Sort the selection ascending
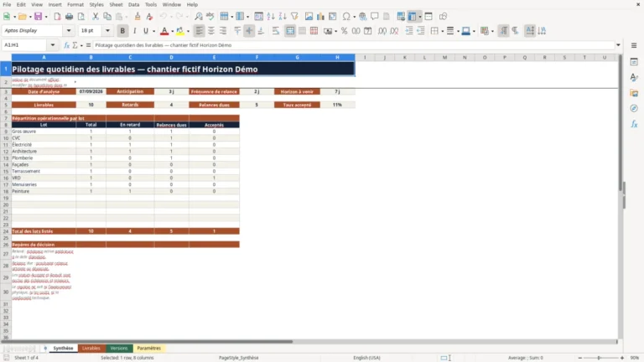Viewport: 644px width, 362px height. coord(271,17)
